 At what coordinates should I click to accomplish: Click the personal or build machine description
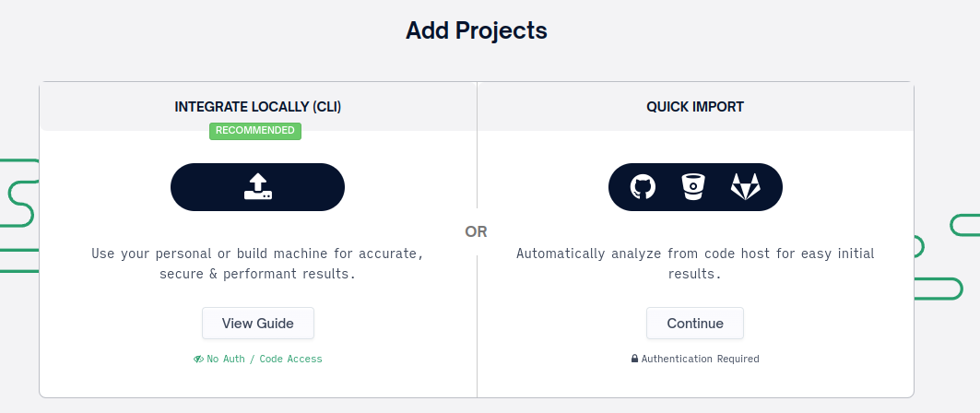coord(257,264)
